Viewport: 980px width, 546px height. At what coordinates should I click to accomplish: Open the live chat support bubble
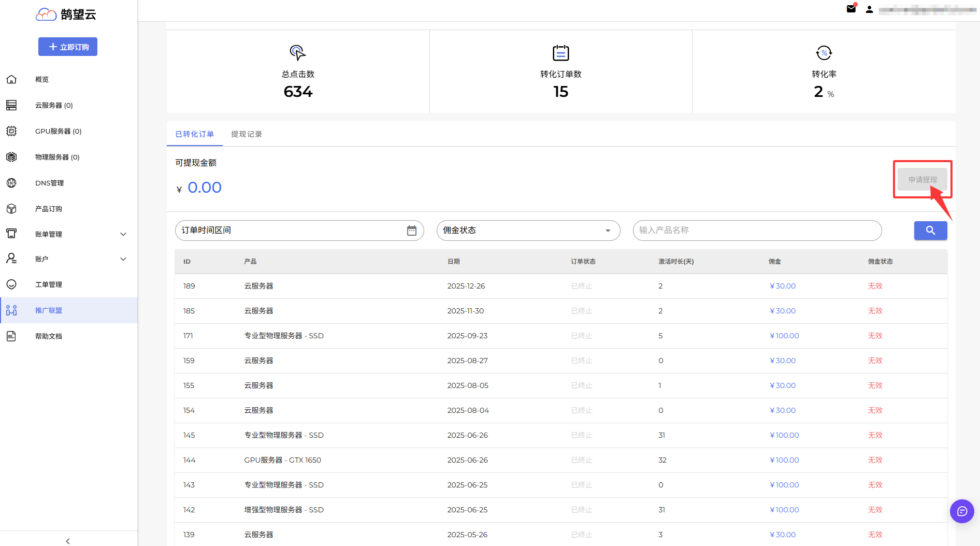tap(962, 511)
